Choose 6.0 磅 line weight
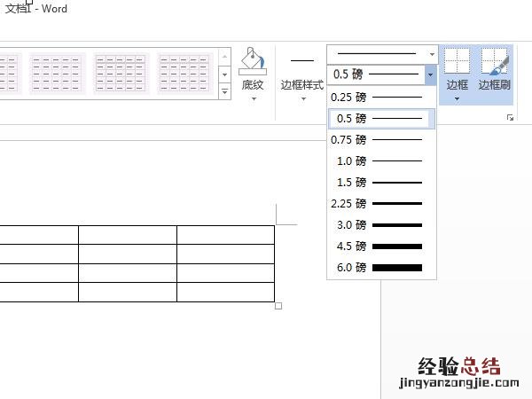This screenshot has height=399, width=532. (381, 268)
